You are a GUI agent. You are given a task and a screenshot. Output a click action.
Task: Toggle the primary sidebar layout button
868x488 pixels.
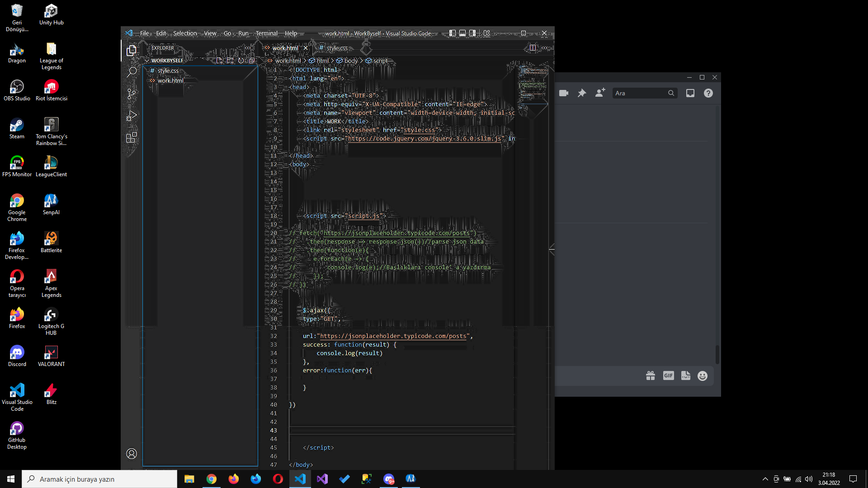453,33
